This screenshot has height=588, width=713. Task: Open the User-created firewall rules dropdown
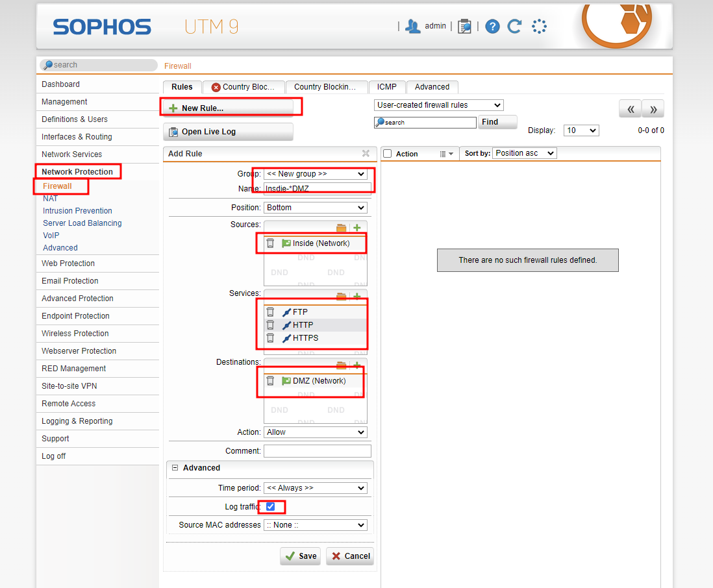click(x=439, y=105)
